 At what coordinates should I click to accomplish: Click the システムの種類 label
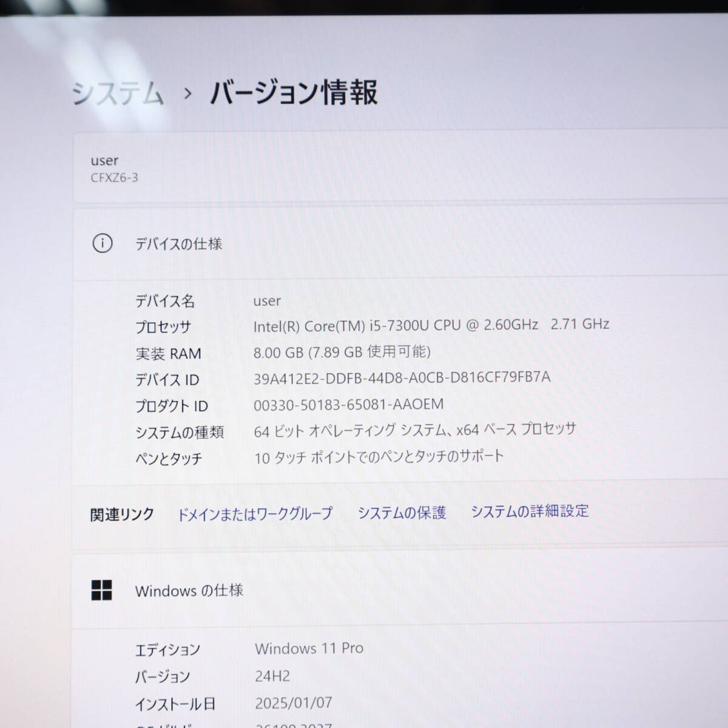point(180,433)
